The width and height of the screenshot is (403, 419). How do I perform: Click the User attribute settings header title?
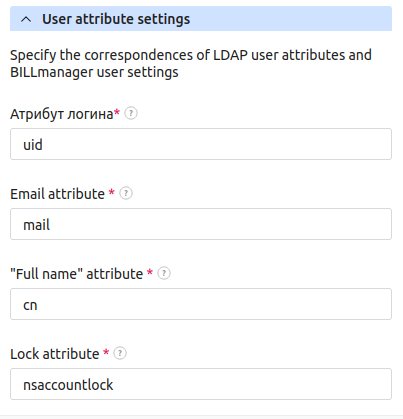coord(116,19)
